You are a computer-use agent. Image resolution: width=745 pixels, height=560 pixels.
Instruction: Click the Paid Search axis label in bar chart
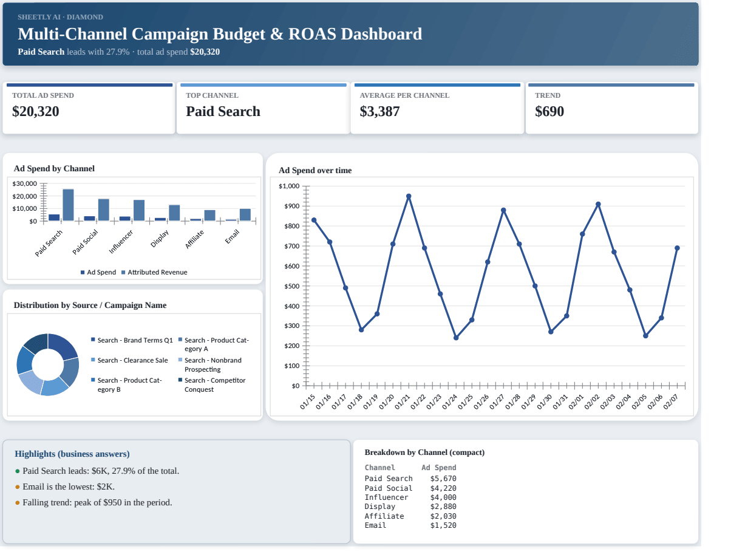(49, 243)
